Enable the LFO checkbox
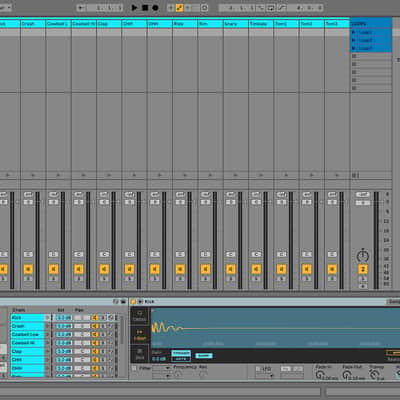The height and width of the screenshot is (400, 400). 258,369
